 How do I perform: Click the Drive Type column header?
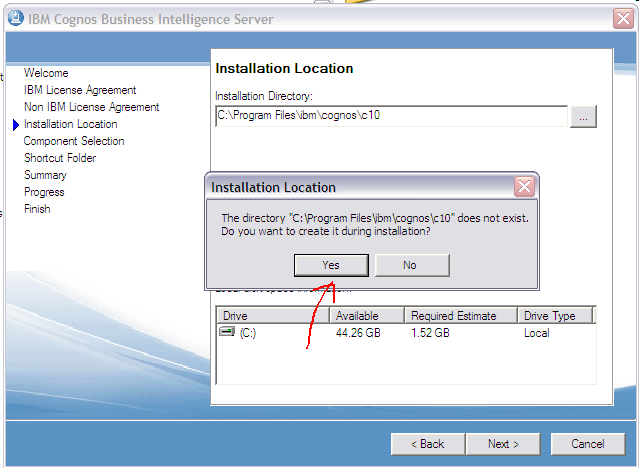tap(555, 316)
